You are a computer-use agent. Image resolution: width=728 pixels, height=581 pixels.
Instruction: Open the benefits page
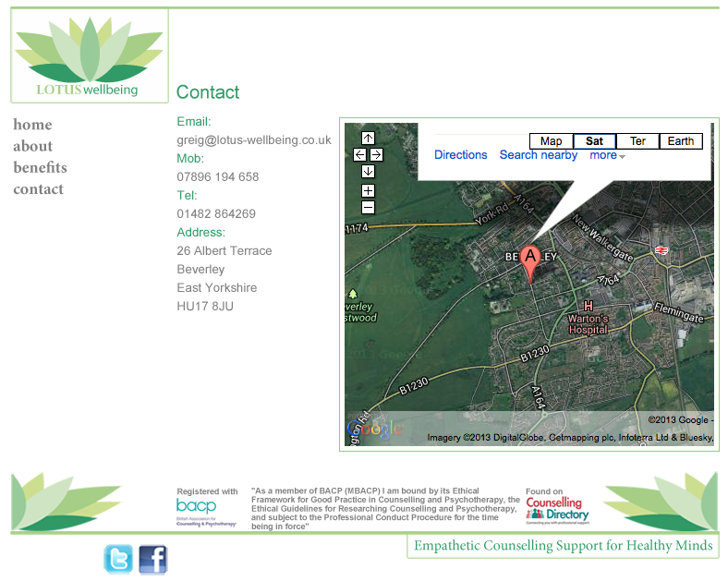(40, 167)
